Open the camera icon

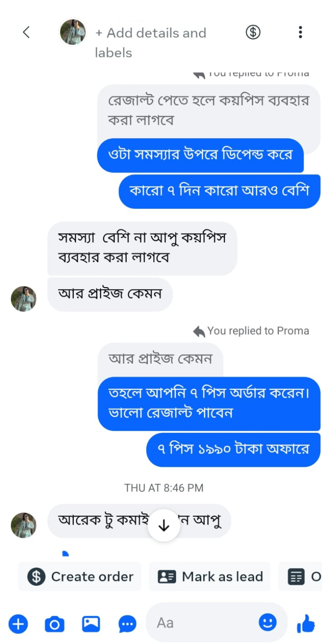(x=55, y=623)
